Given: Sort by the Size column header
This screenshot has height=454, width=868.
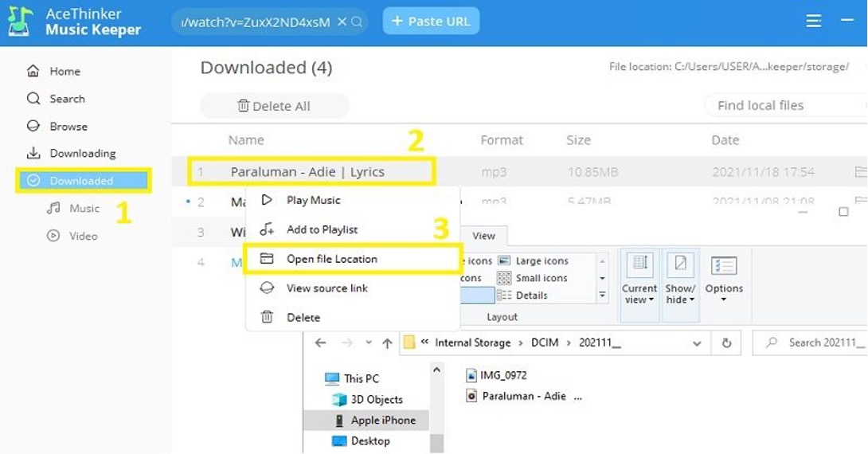Looking at the screenshot, I should pos(578,140).
